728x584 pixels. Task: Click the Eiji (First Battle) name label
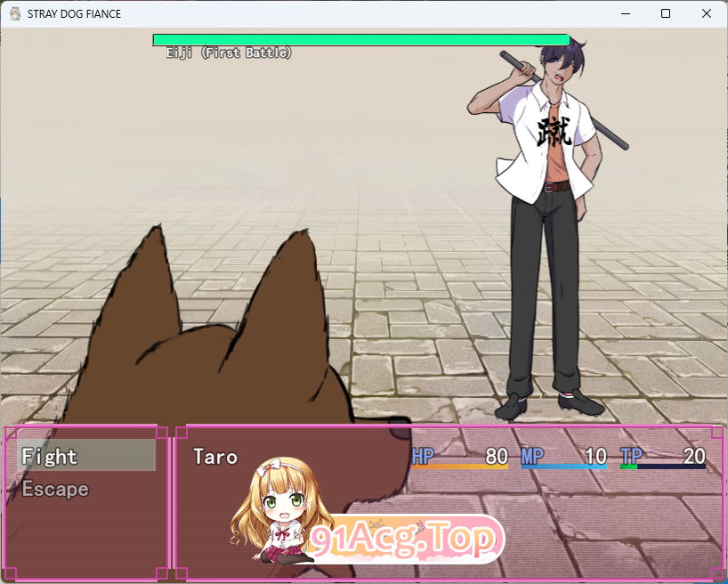229,53
